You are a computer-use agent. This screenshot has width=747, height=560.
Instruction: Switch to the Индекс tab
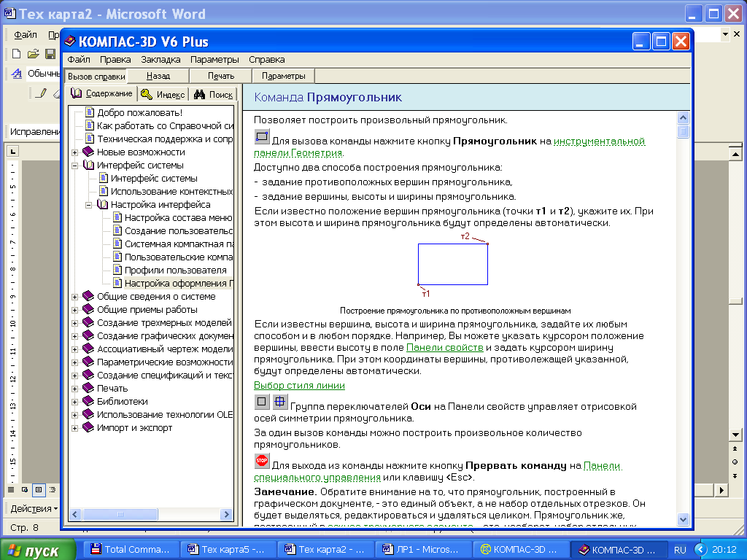pyautogui.click(x=163, y=94)
